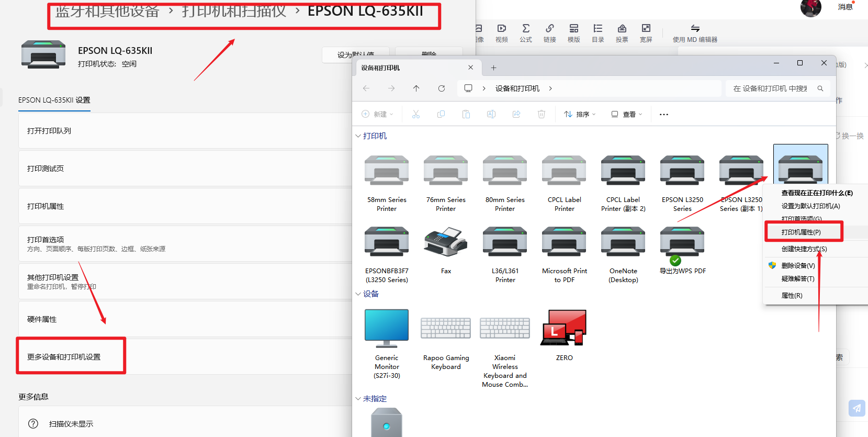Choose 设置为默认打印机(A) menu item
The image size is (868, 437).
(x=817, y=206)
